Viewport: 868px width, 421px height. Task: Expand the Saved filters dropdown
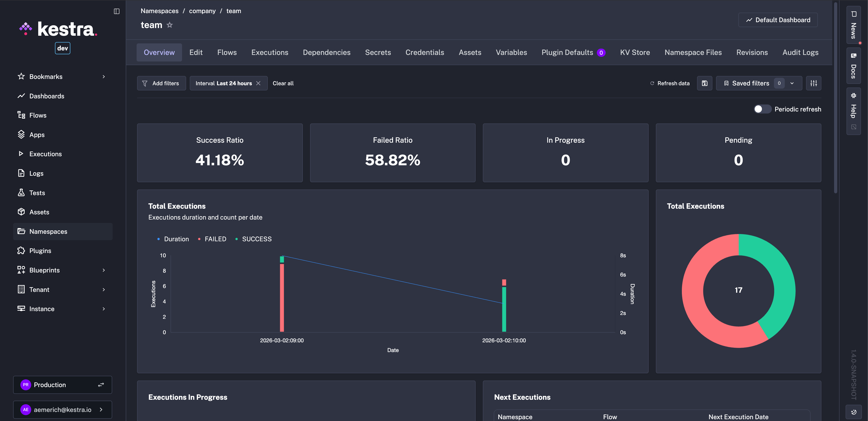coord(792,83)
